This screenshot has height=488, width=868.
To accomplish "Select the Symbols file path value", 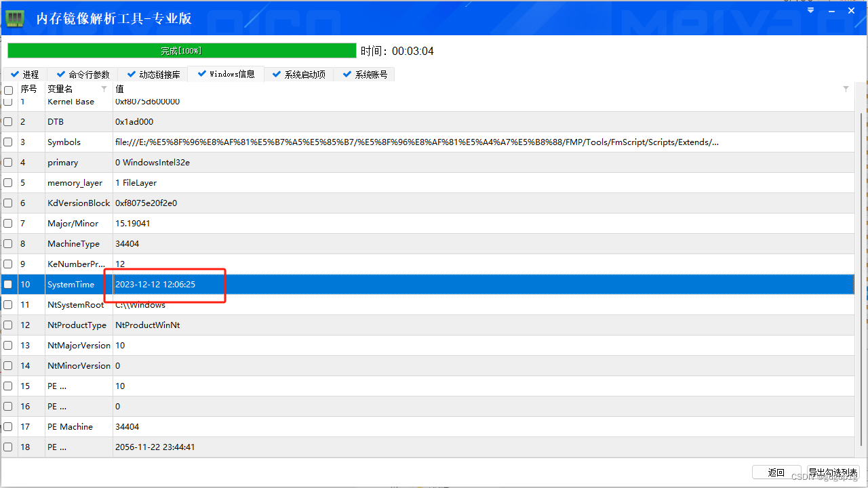I will (417, 142).
